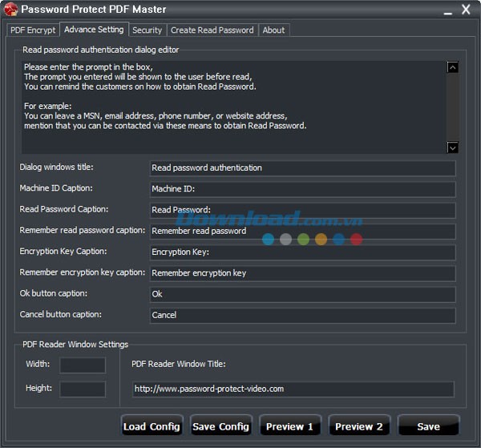Click the 'PDF Reader Window Title:' label
This screenshot has width=481, height=448.
coord(179,364)
